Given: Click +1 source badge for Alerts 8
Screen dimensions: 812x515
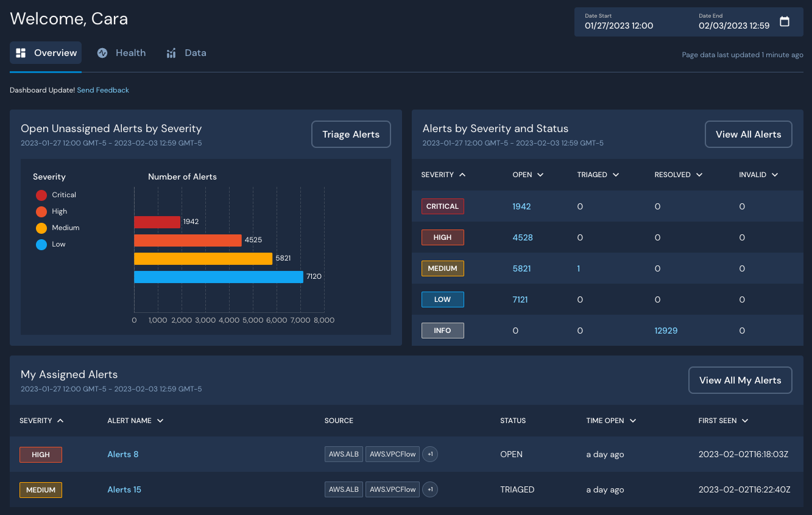Looking at the screenshot, I should click(430, 454).
